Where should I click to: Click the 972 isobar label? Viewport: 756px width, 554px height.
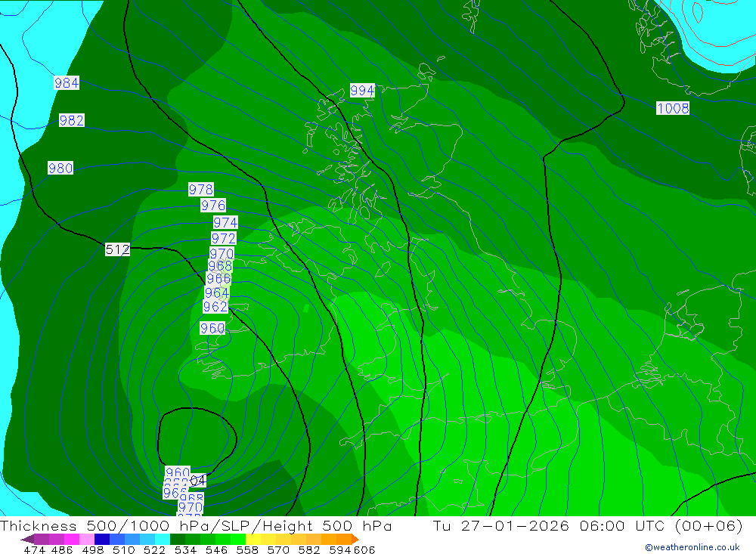pyautogui.click(x=224, y=238)
